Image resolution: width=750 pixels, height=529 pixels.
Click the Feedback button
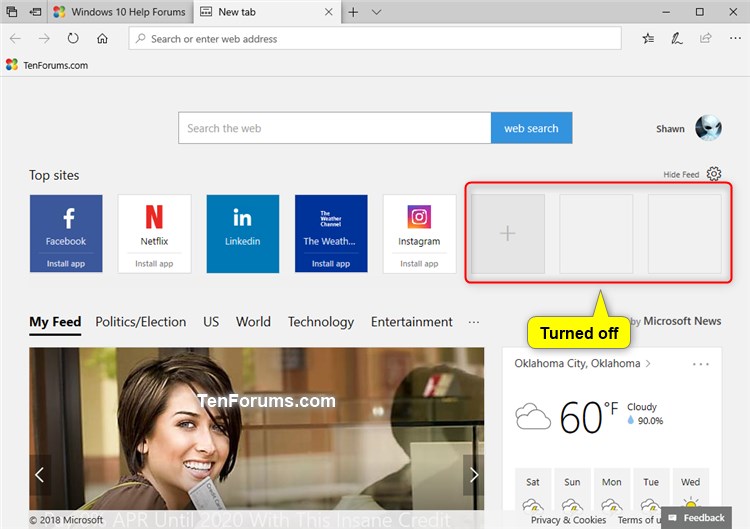click(696, 518)
